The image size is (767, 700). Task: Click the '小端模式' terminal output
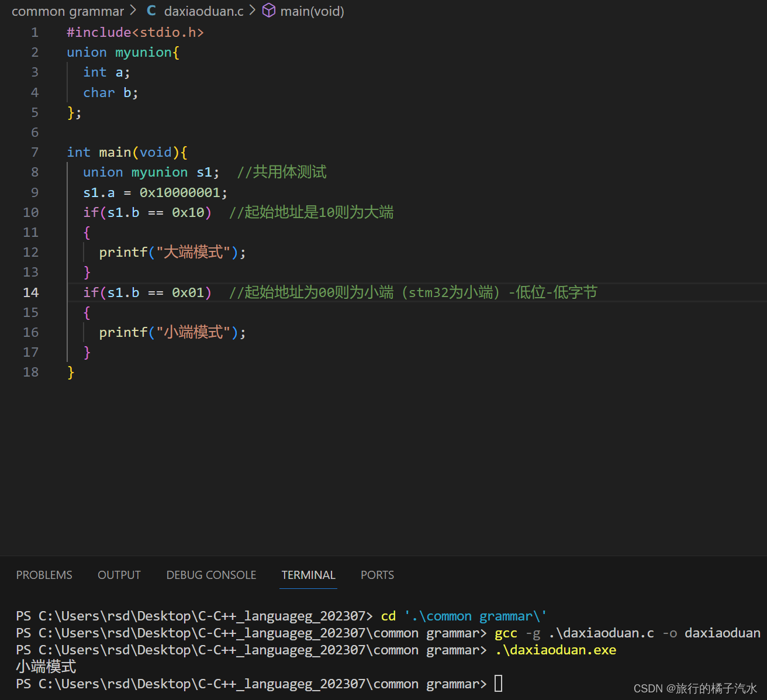pos(46,667)
